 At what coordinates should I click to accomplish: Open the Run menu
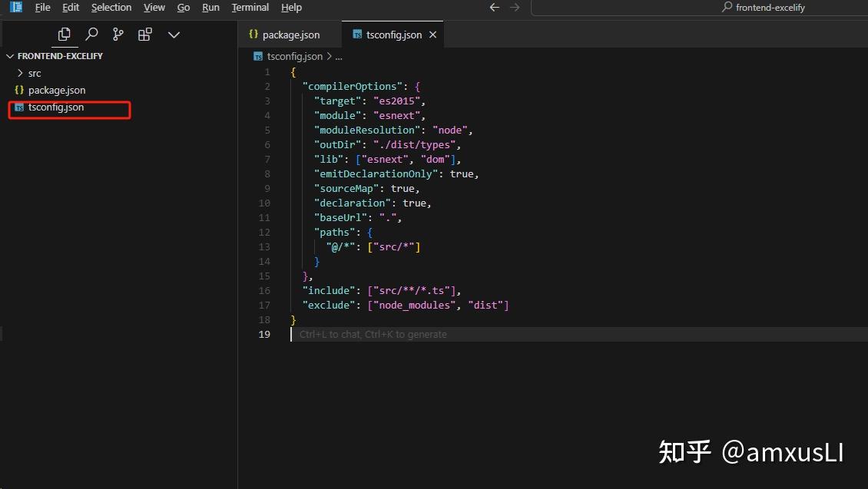(210, 7)
